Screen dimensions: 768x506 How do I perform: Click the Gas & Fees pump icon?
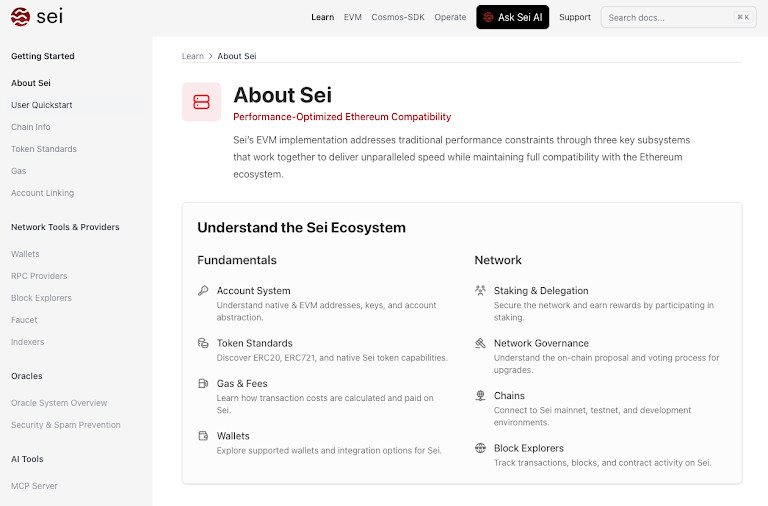(203, 383)
